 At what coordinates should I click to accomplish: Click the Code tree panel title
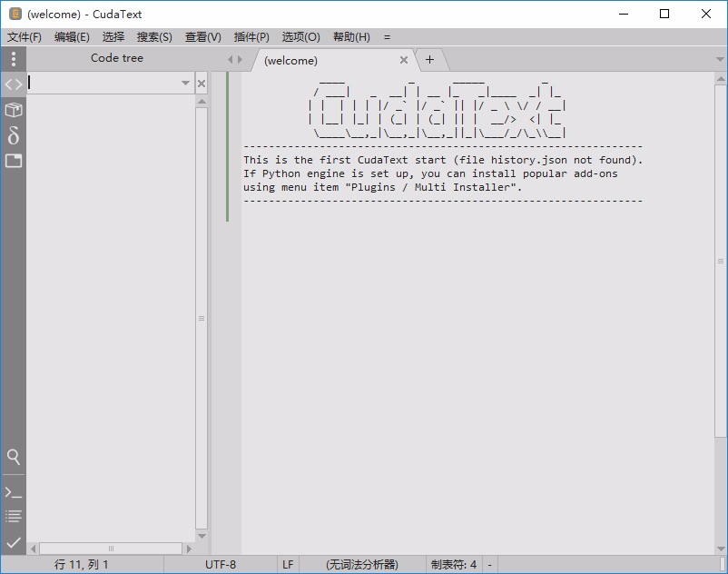tap(117, 58)
